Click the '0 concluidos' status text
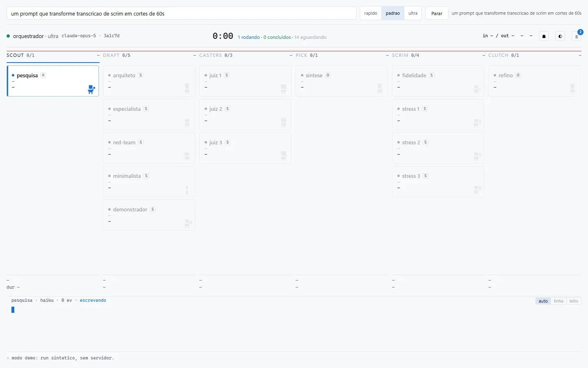588x368 pixels. pos(277,37)
